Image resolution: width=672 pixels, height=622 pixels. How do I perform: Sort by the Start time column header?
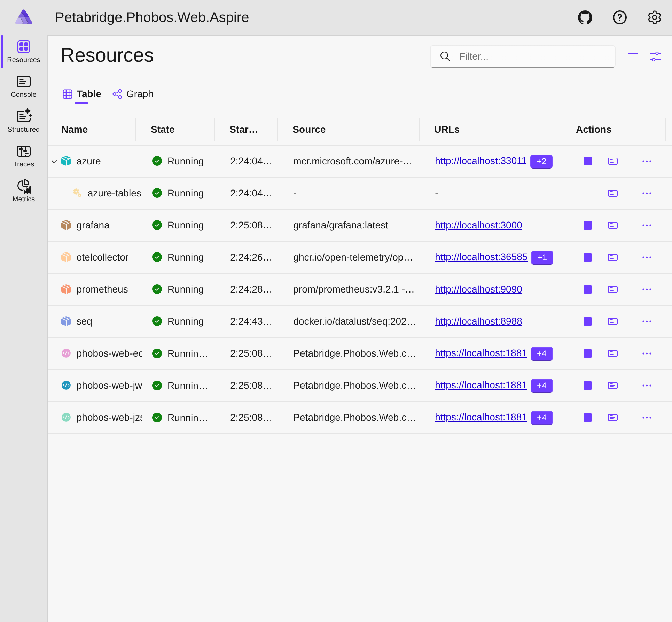(244, 130)
